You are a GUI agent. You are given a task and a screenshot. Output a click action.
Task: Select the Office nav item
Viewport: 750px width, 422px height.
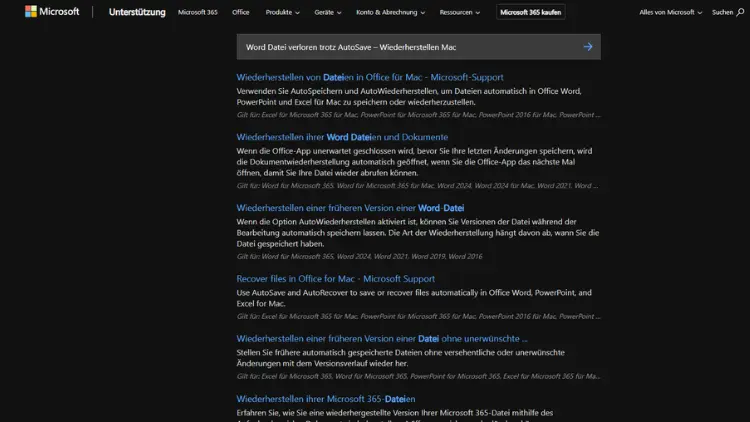(241, 13)
